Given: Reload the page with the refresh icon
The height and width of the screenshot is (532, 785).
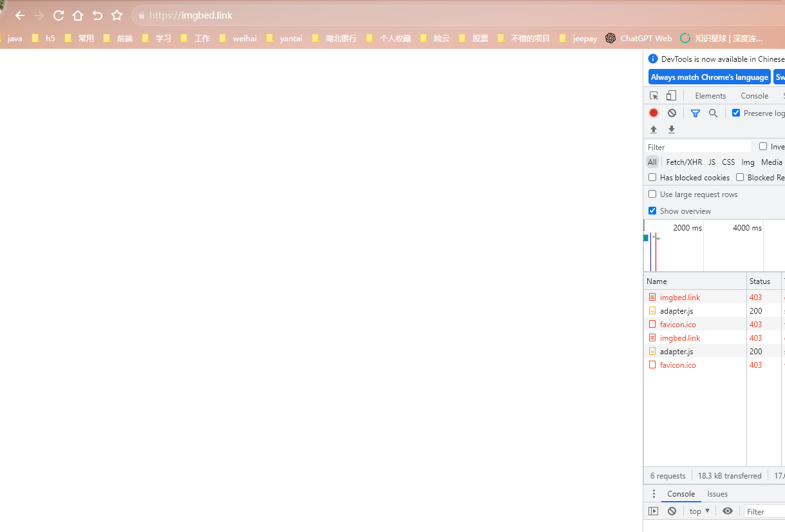Looking at the screenshot, I should (x=59, y=15).
